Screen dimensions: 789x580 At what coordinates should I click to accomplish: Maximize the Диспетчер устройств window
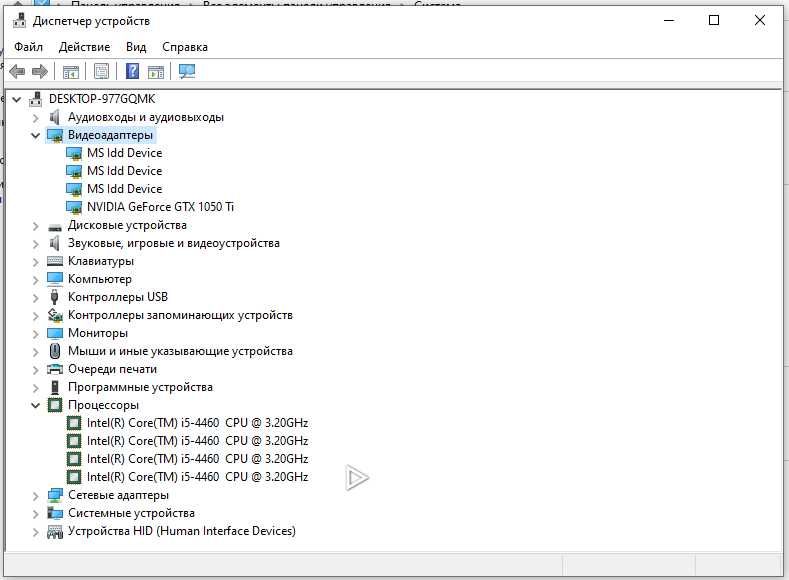(714, 20)
